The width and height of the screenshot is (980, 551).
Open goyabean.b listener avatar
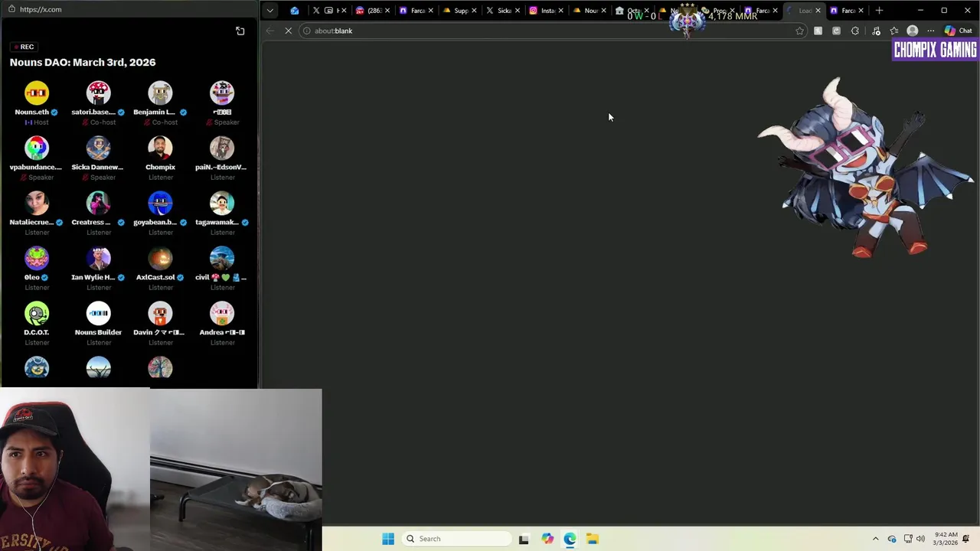(160, 203)
